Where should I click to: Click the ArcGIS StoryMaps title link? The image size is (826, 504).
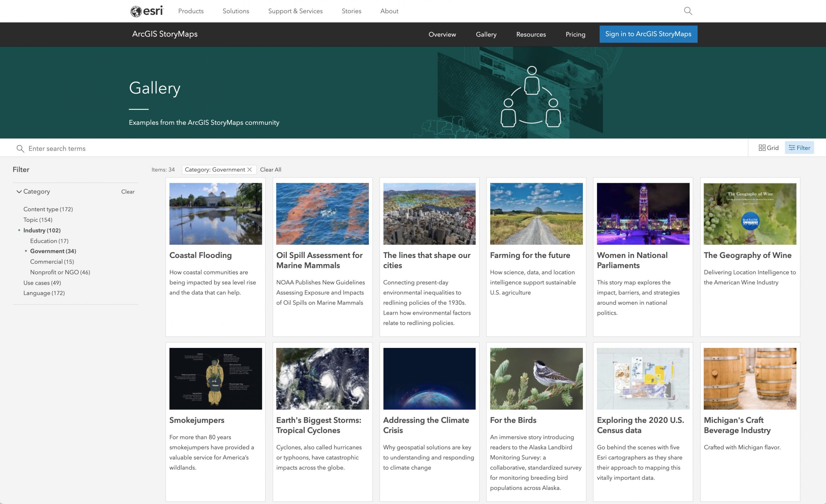[x=165, y=34]
